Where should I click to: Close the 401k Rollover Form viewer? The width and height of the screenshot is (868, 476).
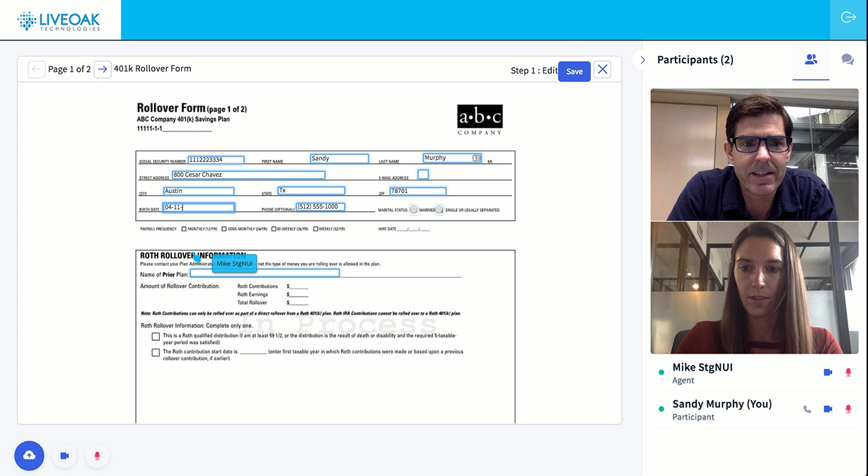click(602, 69)
